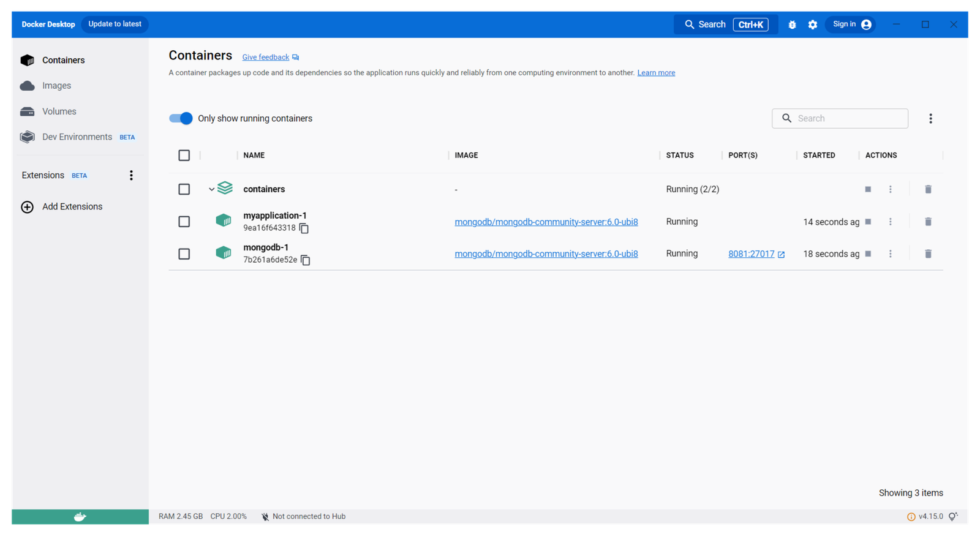Collapse the containers group chevron
The width and height of the screenshot is (980, 537).
coord(211,190)
